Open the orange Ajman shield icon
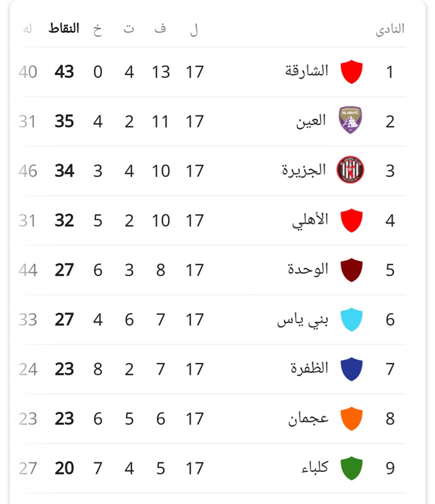Viewport: 435px width, 504px height. click(x=351, y=418)
